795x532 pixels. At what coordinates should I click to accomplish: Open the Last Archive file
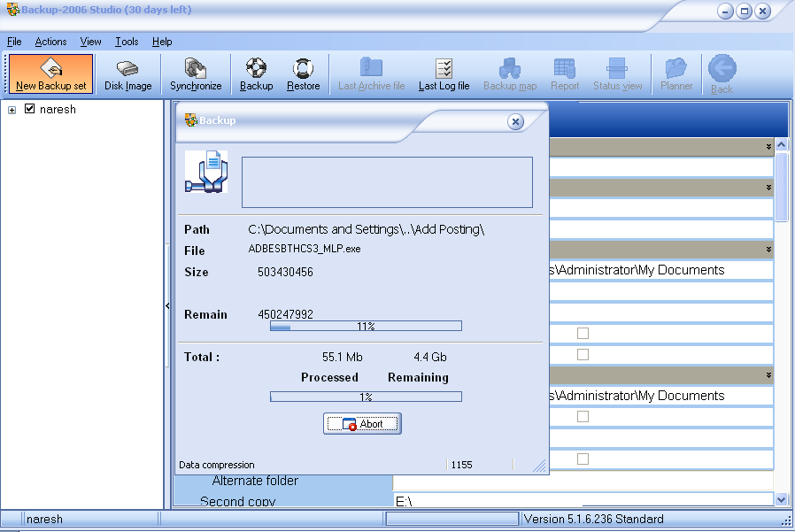point(371,74)
